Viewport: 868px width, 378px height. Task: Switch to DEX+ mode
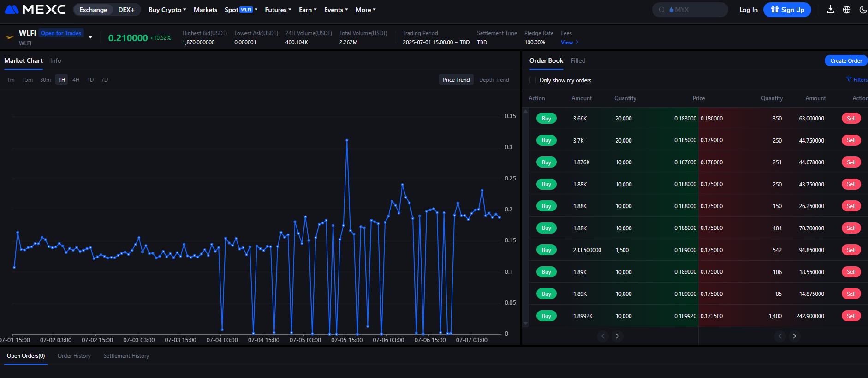[126, 10]
